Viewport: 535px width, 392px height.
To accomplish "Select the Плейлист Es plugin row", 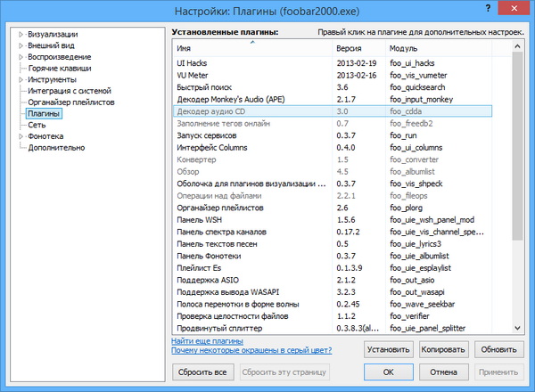I will 333,268.
